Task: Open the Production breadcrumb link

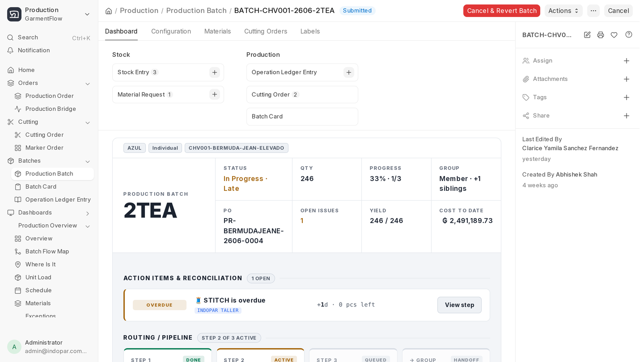Action: [x=139, y=10]
